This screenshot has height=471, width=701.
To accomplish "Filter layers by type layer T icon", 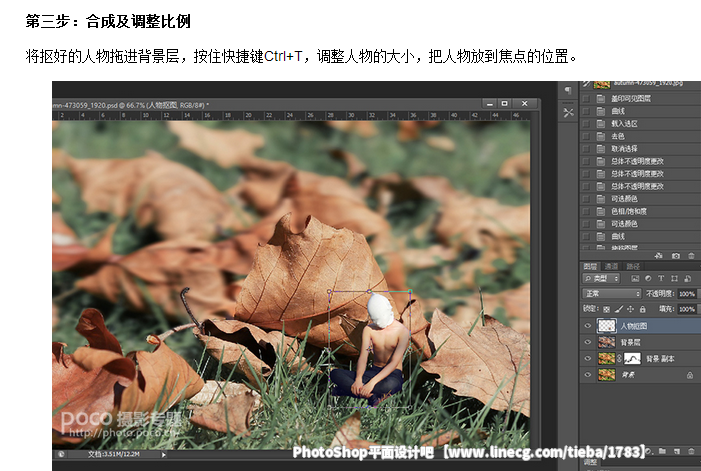I will tap(661, 278).
